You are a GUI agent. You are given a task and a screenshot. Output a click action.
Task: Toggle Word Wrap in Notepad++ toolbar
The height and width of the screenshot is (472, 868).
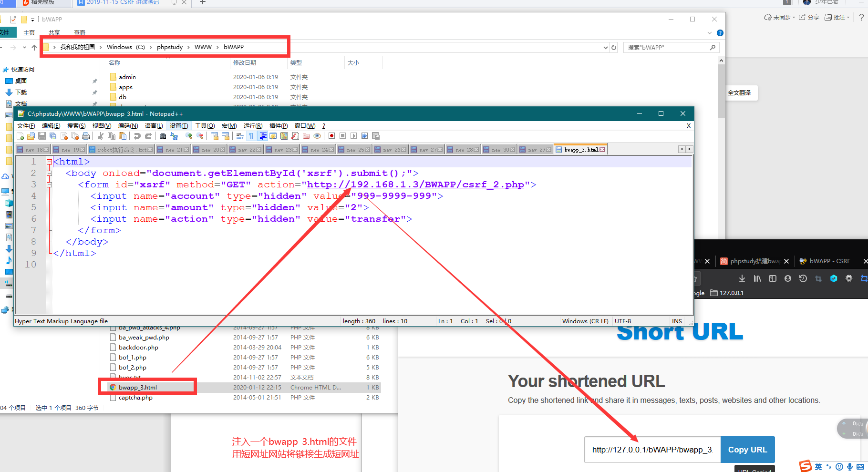240,136
